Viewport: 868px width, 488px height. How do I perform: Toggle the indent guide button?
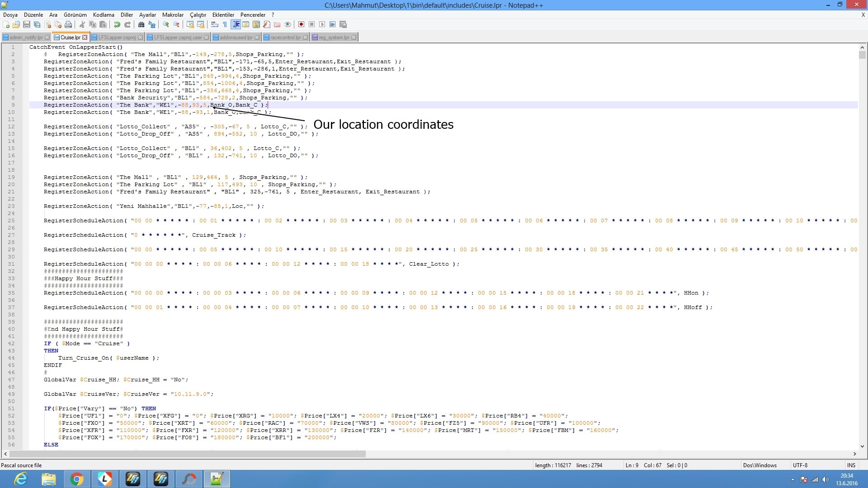coord(236,24)
